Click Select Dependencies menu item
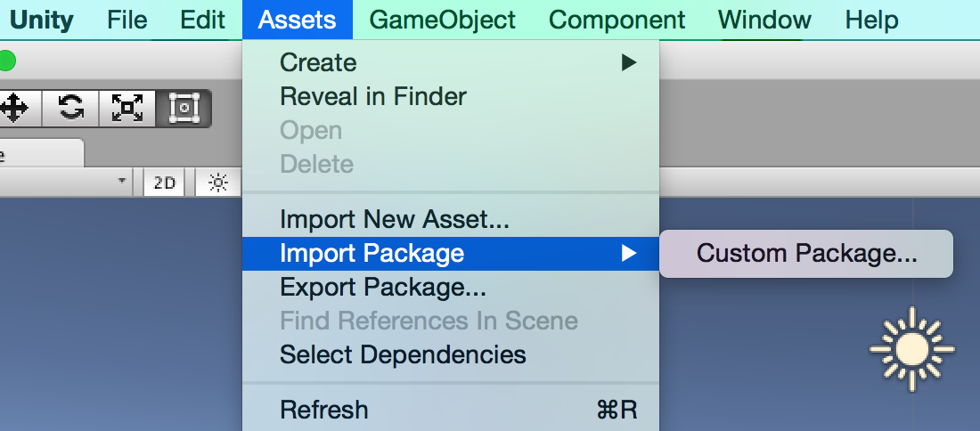Viewport: 980px width, 431px height. pyautogui.click(x=403, y=354)
